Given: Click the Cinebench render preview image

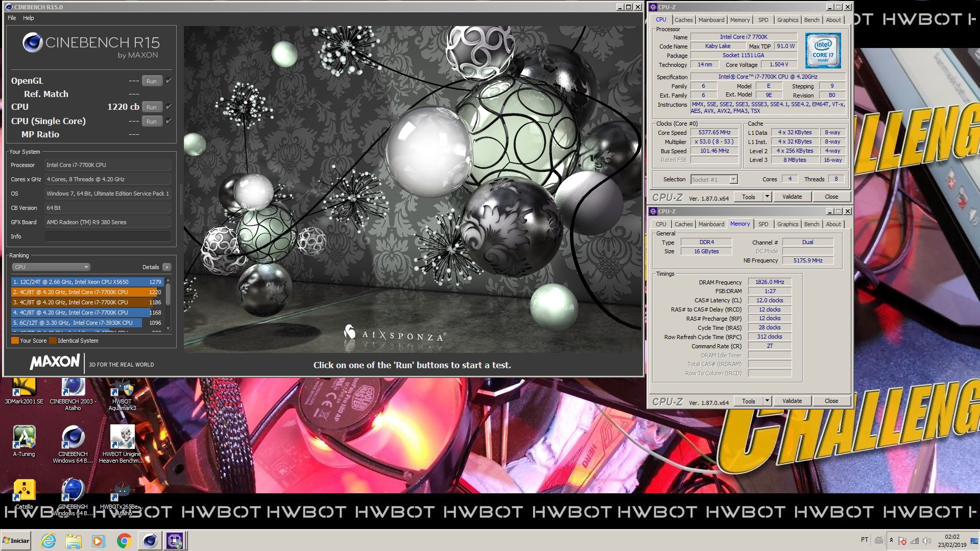Looking at the screenshot, I should (413, 189).
